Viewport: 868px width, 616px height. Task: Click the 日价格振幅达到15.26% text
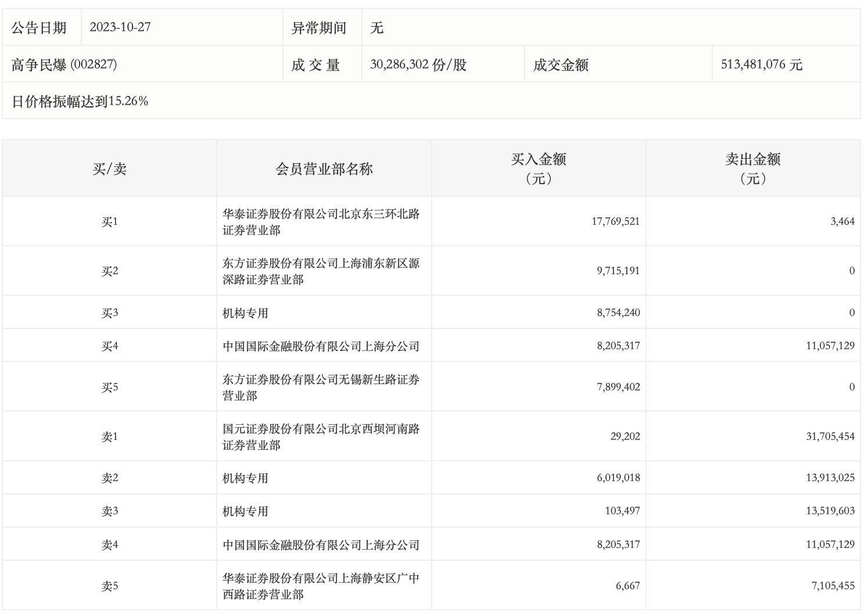click(80, 101)
